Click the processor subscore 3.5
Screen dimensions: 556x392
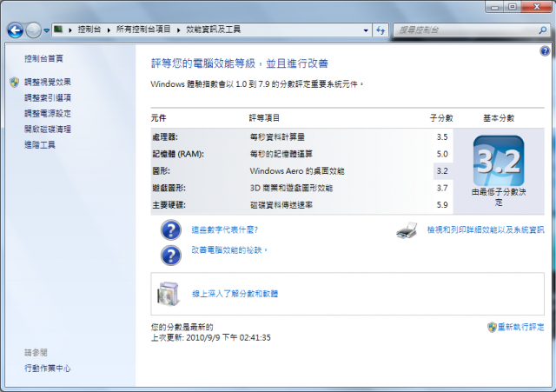[442, 137]
